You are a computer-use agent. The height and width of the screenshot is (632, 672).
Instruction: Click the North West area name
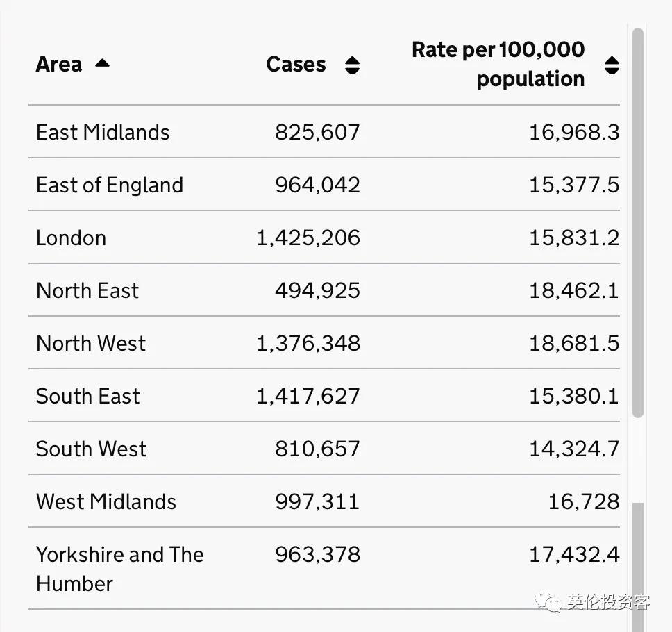(x=91, y=343)
